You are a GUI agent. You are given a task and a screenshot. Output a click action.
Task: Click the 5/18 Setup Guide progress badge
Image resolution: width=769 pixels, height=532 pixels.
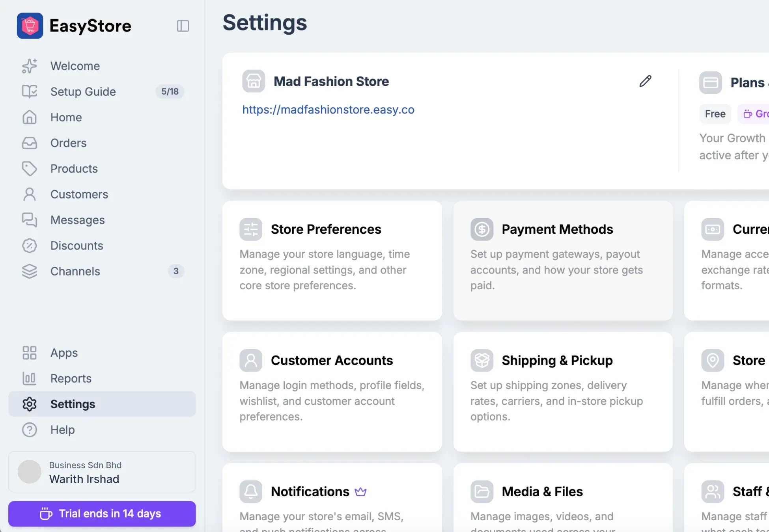click(x=170, y=91)
